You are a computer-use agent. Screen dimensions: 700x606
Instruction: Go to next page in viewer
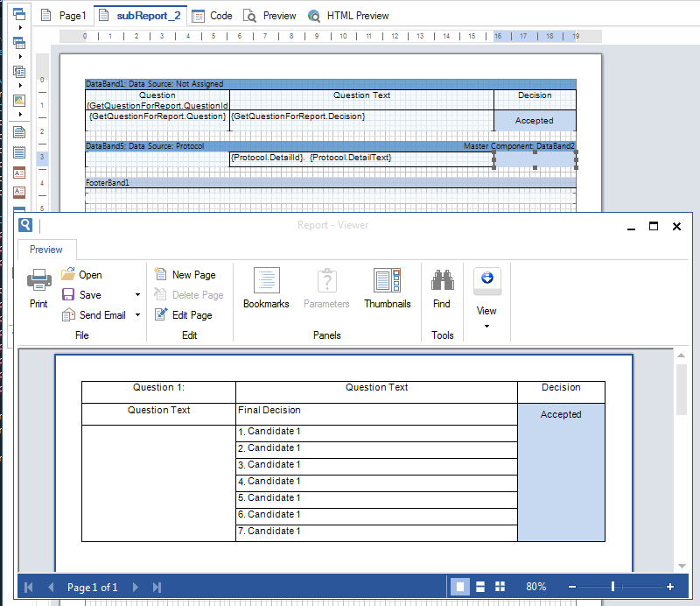[x=136, y=587]
